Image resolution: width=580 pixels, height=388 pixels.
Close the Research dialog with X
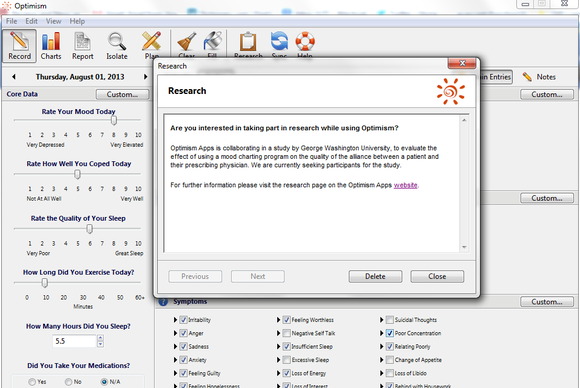(x=462, y=63)
